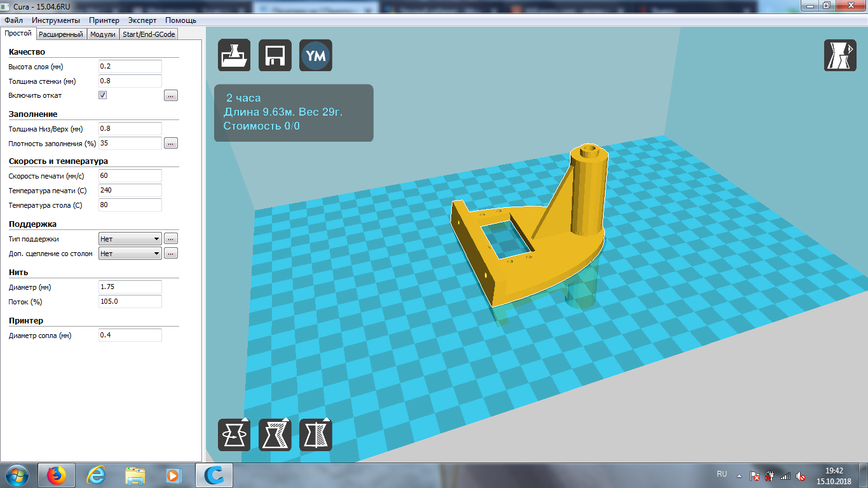Select the Rotate model tool
Viewport: 868px width, 488px height.
click(234, 435)
